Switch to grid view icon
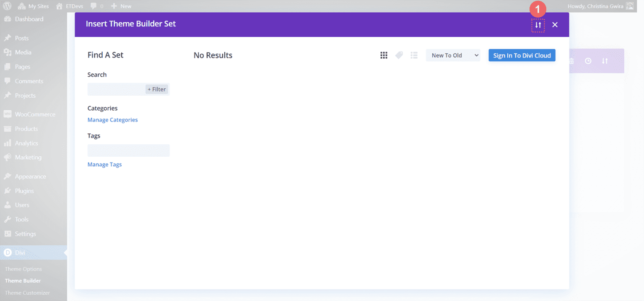This screenshot has height=301, width=644. tap(384, 55)
